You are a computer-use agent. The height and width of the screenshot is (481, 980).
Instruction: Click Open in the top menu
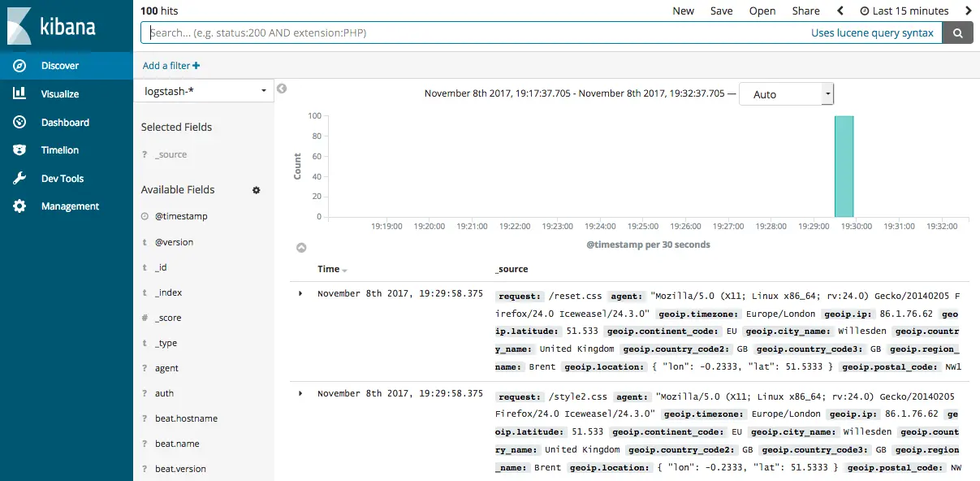762,11
